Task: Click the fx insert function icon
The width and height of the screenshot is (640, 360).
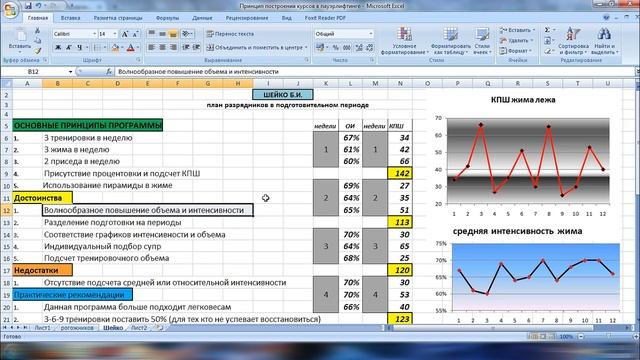Action: pyautogui.click(x=109, y=72)
